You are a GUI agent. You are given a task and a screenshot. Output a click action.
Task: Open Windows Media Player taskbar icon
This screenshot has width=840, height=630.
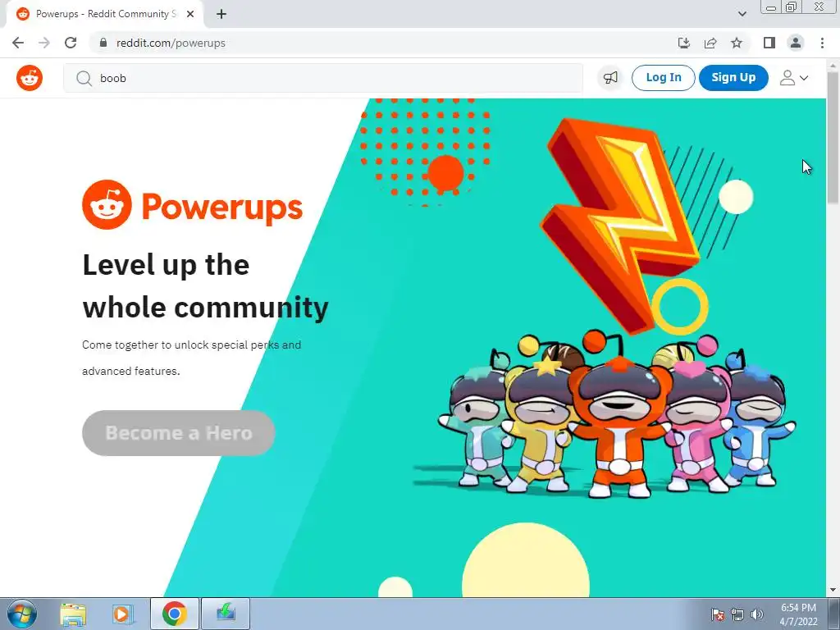(x=123, y=614)
